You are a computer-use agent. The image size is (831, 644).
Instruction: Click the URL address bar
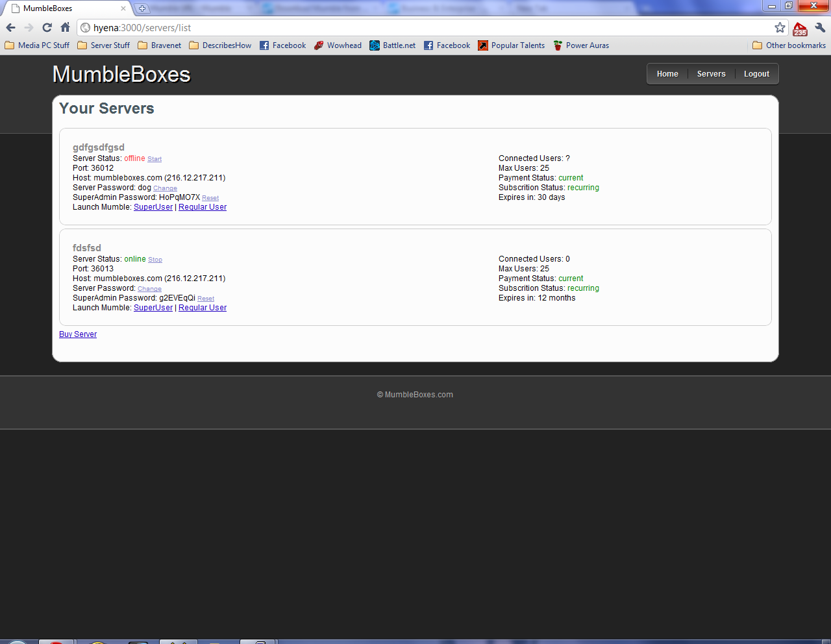(x=428, y=28)
